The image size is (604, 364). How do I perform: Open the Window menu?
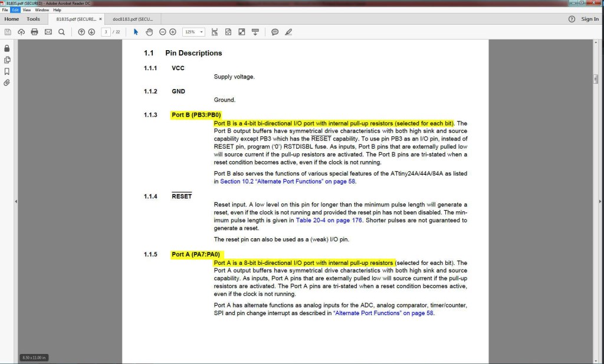(x=42, y=10)
